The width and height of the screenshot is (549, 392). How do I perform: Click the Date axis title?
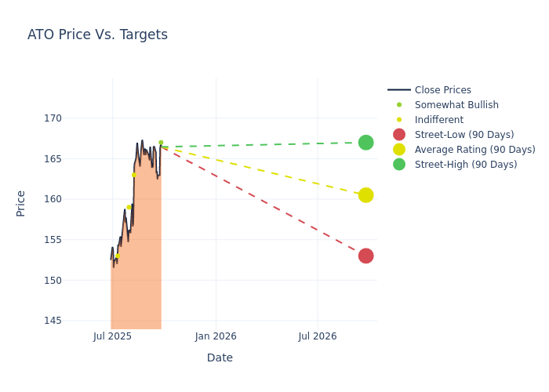220,358
